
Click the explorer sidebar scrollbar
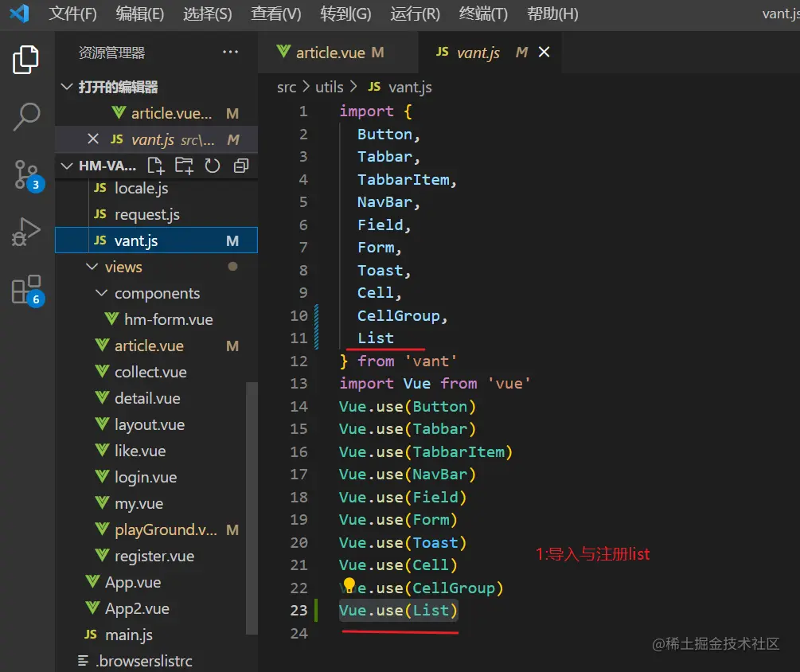pos(252,508)
